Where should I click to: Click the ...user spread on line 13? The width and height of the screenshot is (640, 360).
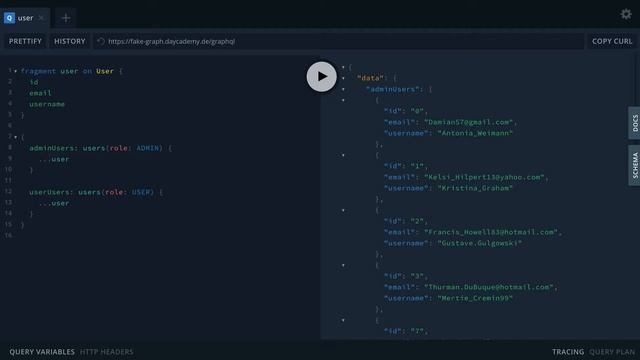(54, 203)
